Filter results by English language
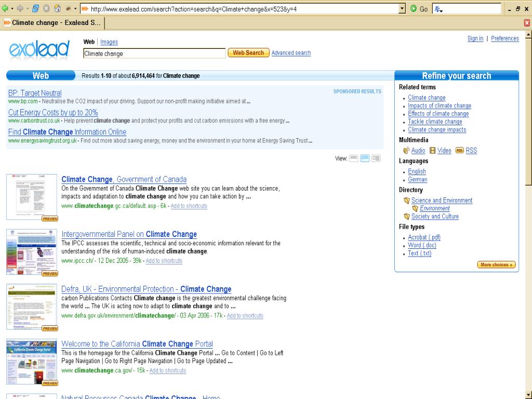The height and width of the screenshot is (399, 532). (x=417, y=171)
